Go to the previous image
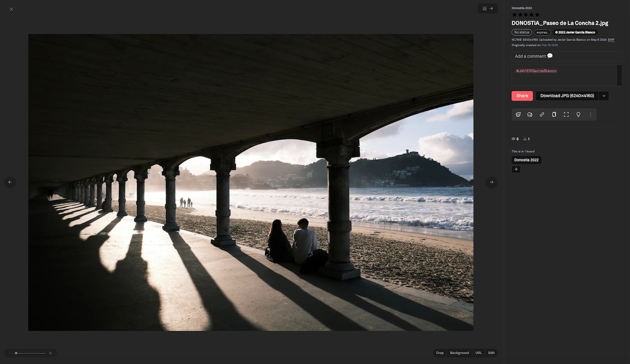The width and height of the screenshot is (630, 364). click(x=10, y=182)
